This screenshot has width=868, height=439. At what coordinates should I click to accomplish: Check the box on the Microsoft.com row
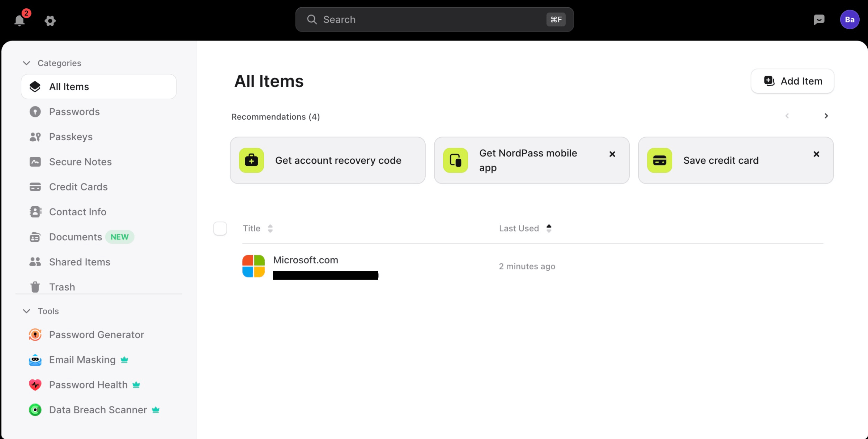(x=220, y=266)
